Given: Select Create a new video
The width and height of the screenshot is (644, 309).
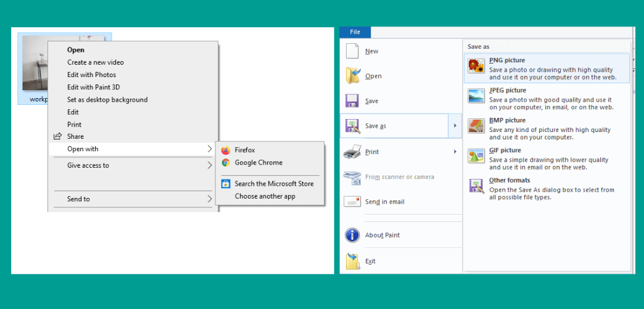Looking at the screenshot, I should coord(96,62).
